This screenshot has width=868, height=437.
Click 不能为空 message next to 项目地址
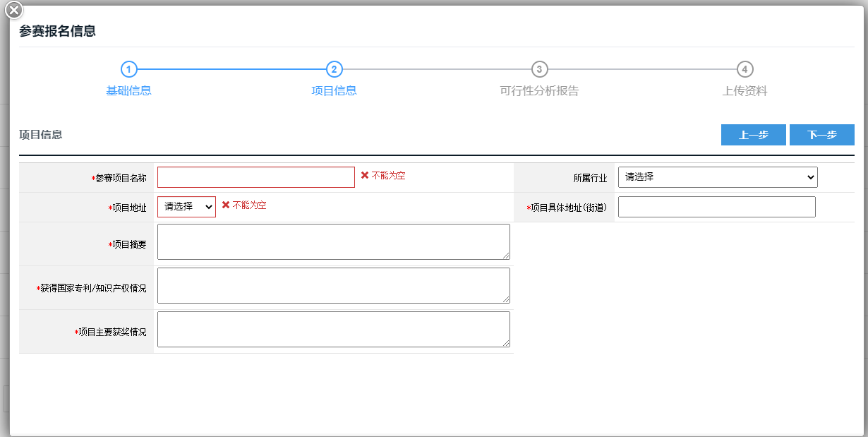[x=250, y=205]
